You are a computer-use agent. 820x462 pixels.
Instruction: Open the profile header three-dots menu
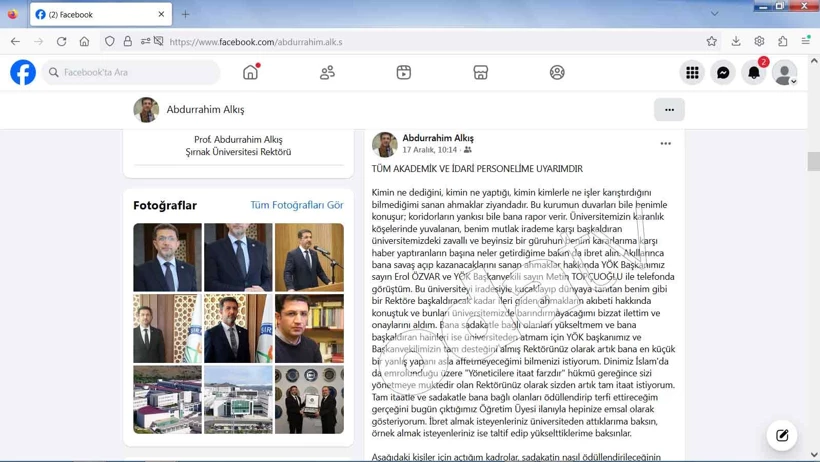tap(669, 109)
